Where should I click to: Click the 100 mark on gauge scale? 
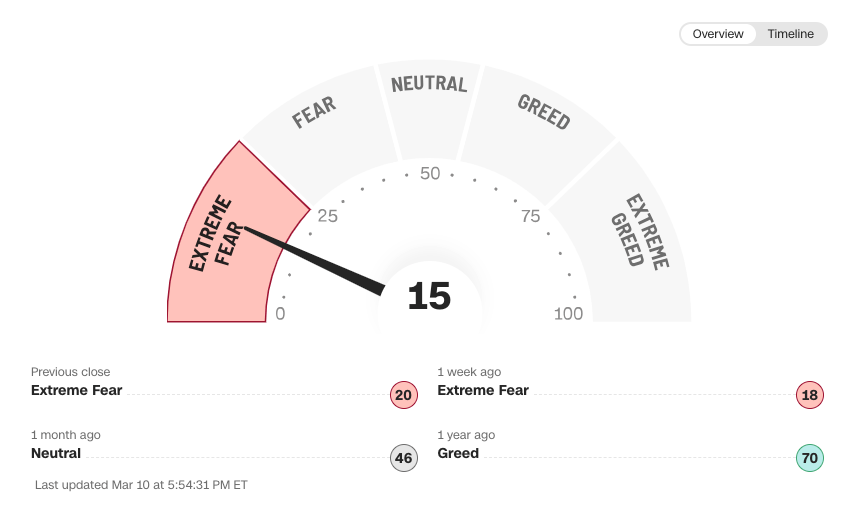pyautogui.click(x=568, y=314)
